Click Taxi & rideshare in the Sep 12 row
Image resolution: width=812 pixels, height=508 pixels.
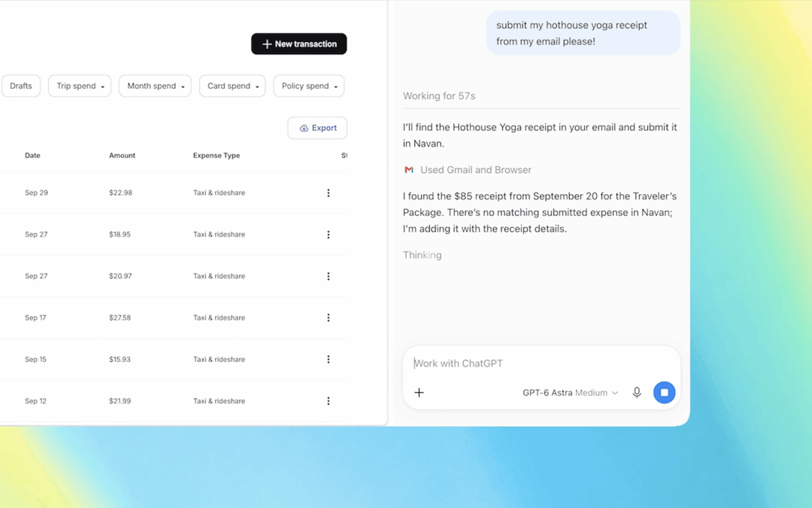(x=219, y=401)
